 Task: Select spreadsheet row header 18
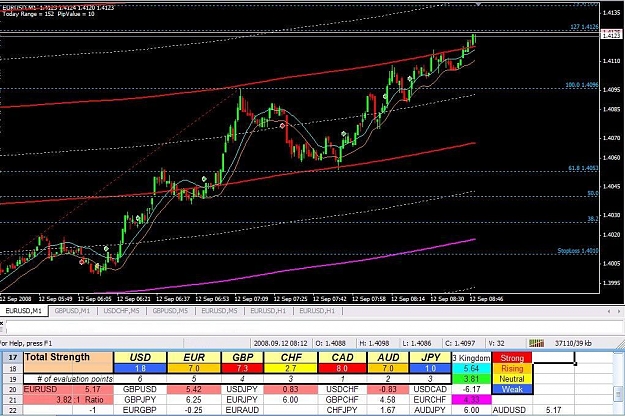tap(12, 369)
